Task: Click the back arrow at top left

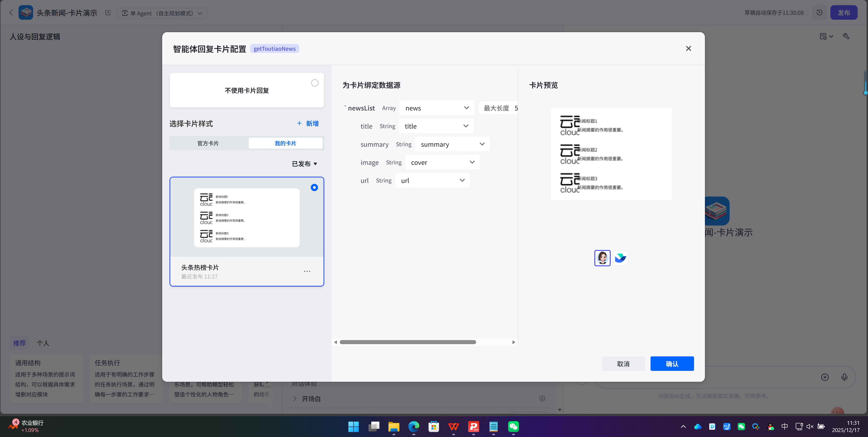Action: (11, 12)
